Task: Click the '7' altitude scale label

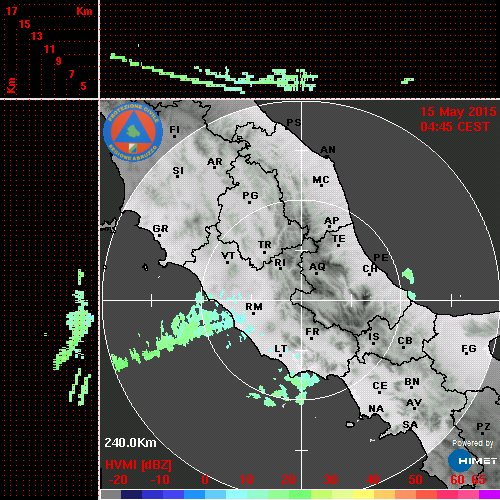Action: (71, 74)
